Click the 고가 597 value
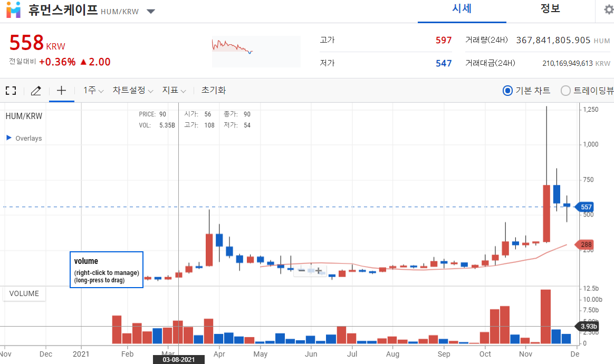 pos(444,40)
